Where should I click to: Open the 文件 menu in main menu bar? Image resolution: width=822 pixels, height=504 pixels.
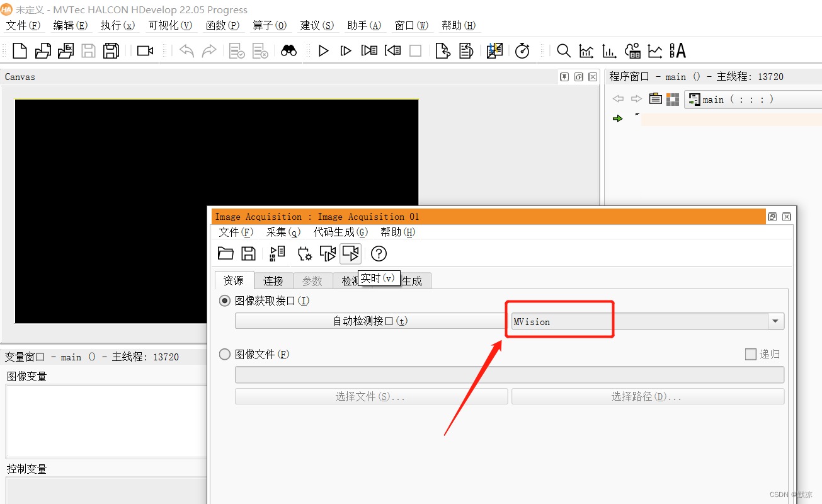(23, 25)
